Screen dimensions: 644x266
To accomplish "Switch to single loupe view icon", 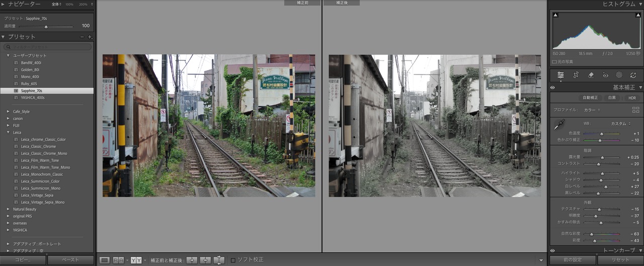I will point(104,260).
